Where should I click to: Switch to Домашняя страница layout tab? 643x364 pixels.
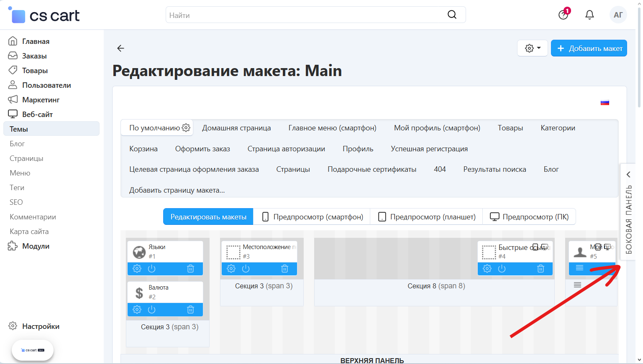pyautogui.click(x=236, y=128)
